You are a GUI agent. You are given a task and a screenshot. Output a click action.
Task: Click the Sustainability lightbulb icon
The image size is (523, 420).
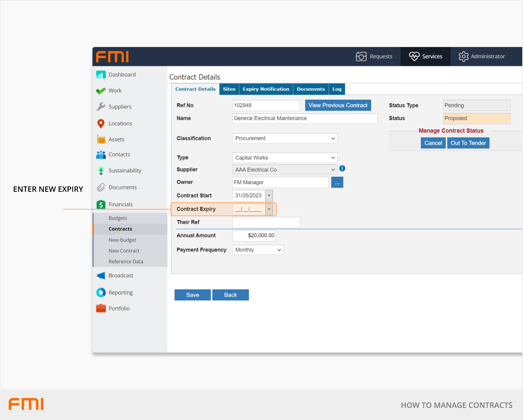101,171
